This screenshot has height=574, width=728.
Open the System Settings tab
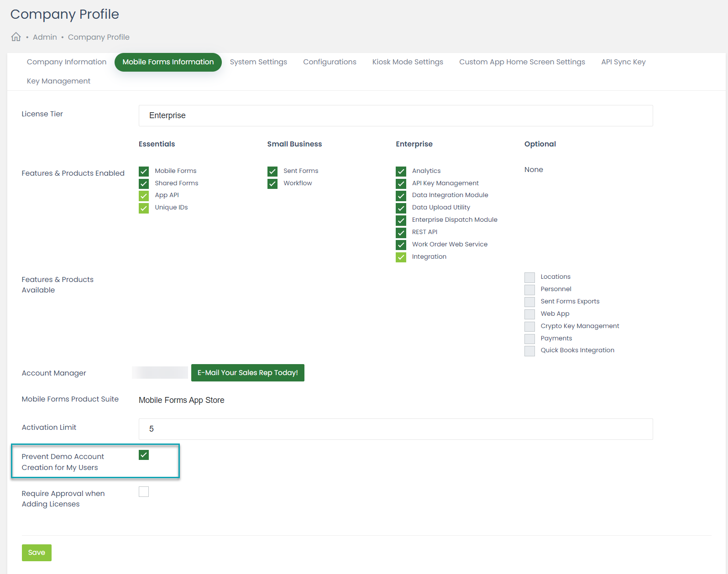[258, 62]
